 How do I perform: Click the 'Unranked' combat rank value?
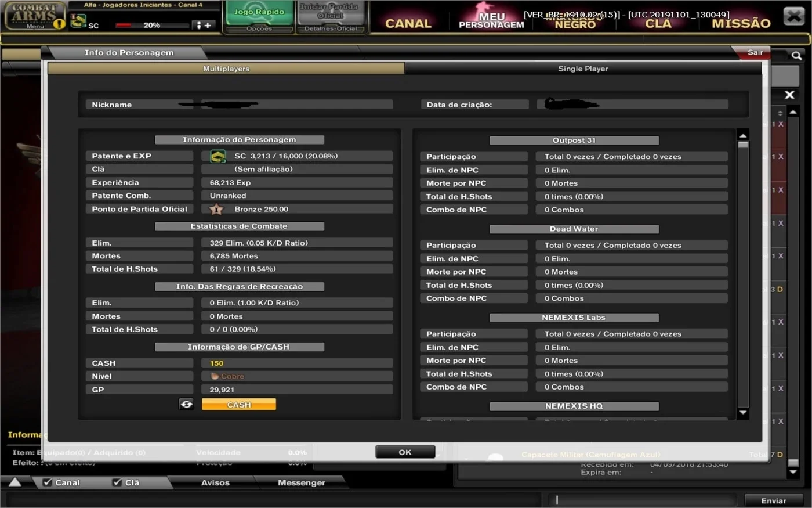click(228, 196)
